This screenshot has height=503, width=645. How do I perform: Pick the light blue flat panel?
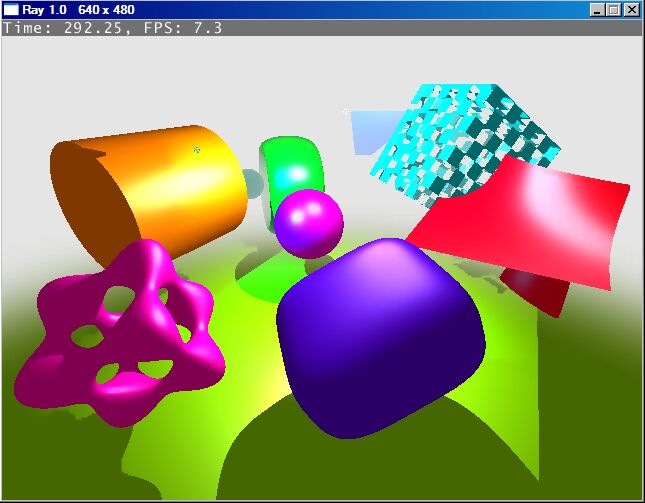(x=368, y=132)
